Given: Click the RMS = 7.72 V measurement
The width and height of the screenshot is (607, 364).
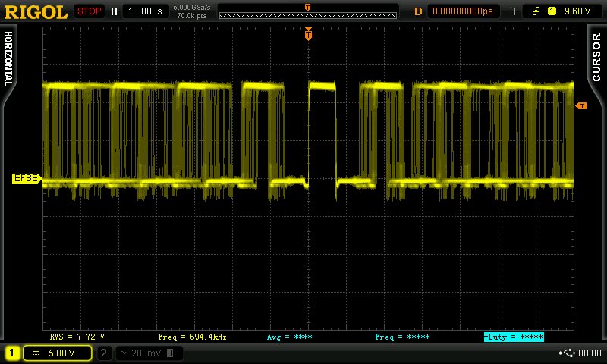Looking at the screenshot, I should (77, 337).
